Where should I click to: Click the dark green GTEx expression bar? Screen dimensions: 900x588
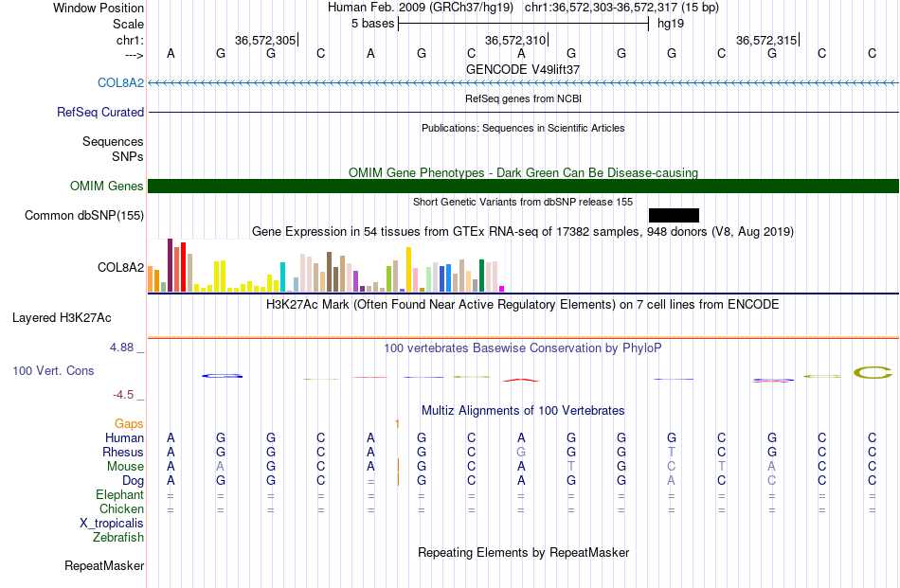click(x=481, y=276)
